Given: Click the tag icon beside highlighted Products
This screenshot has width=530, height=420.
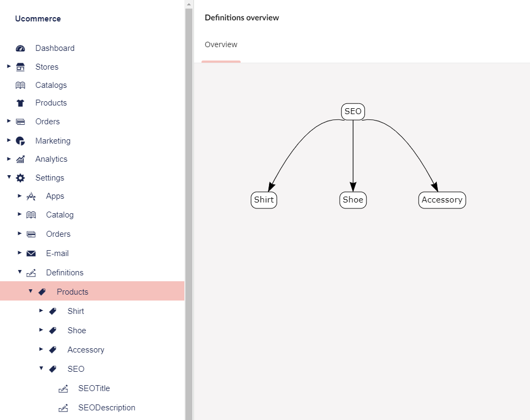Looking at the screenshot, I should (42, 292).
